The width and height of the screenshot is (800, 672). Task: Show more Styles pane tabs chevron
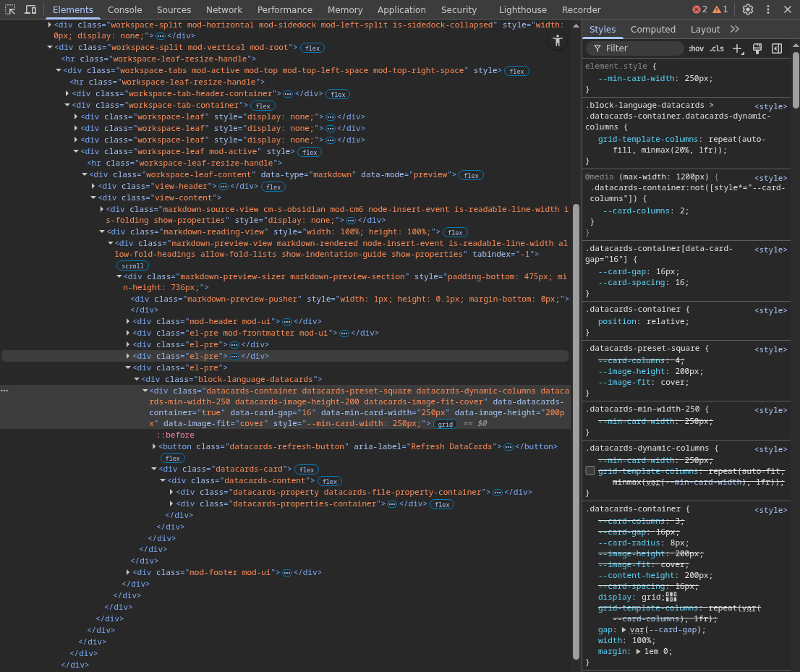tap(735, 29)
